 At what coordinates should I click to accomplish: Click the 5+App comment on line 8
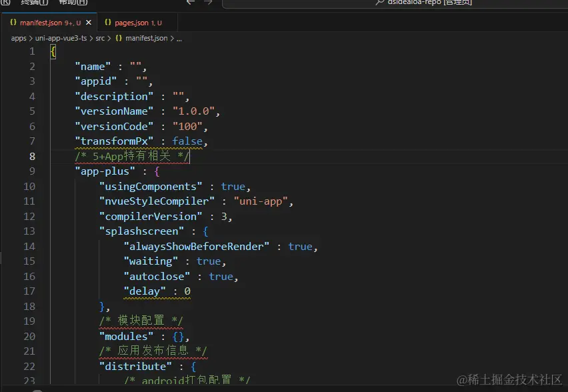coord(132,156)
